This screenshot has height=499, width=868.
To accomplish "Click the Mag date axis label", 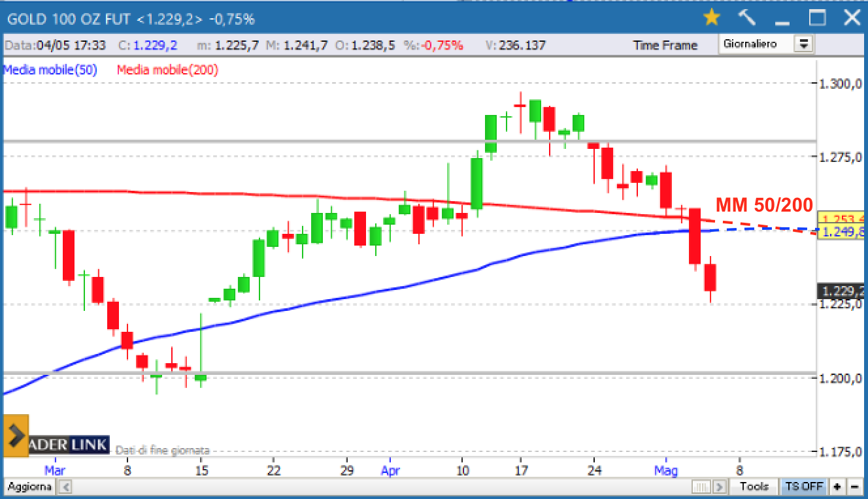I will click(x=666, y=470).
